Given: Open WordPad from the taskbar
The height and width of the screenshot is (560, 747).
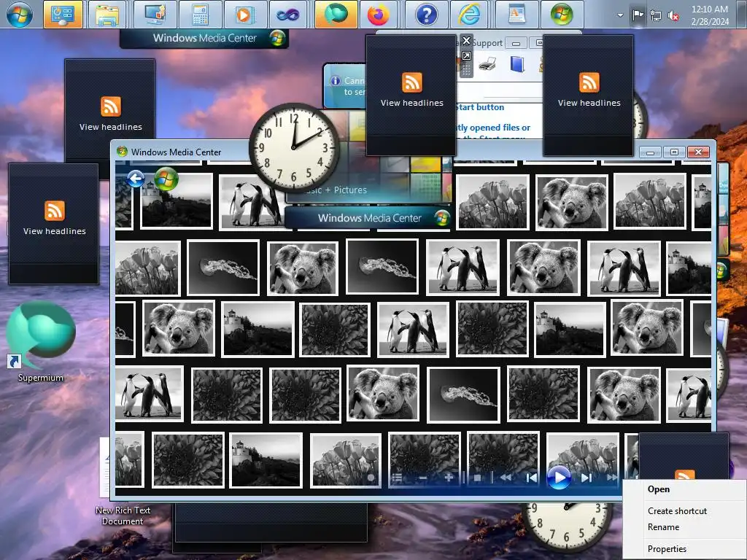Looking at the screenshot, I should pos(517,15).
